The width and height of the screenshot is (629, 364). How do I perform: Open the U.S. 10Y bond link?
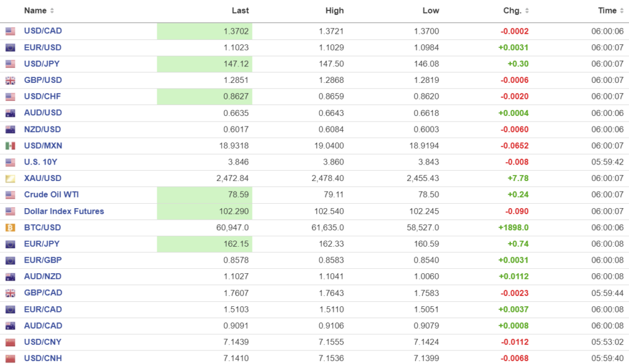tap(41, 162)
